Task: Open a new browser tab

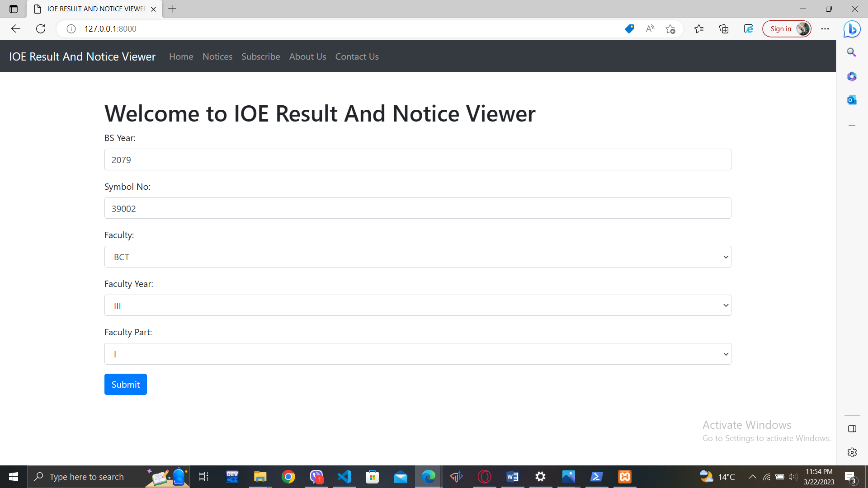Action: [172, 9]
